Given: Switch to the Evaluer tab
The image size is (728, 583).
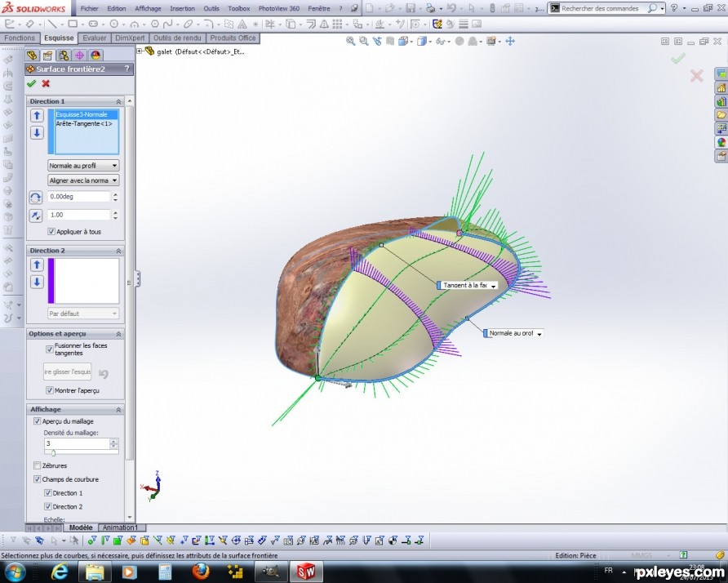Looking at the screenshot, I should point(94,38).
